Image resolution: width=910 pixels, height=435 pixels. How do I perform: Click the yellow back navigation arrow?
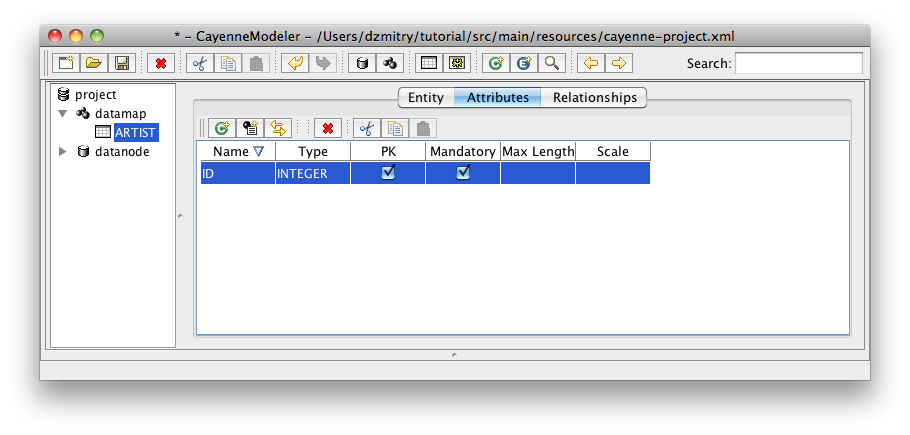[591, 64]
